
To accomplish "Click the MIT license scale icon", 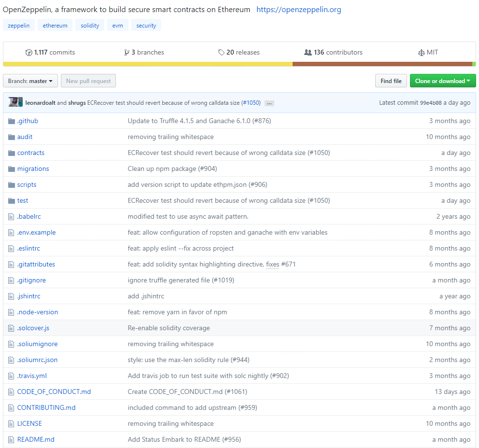I will (421, 53).
